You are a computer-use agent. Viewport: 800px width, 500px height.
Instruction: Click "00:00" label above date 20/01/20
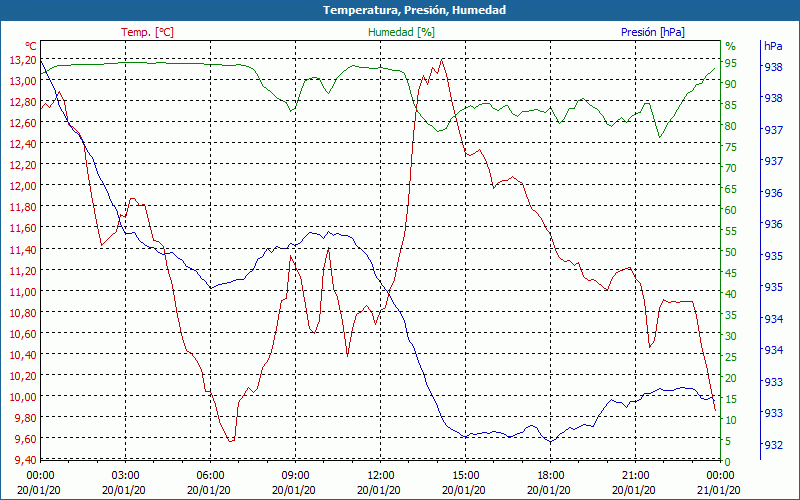pyautogui.click(x=40, y=476)
